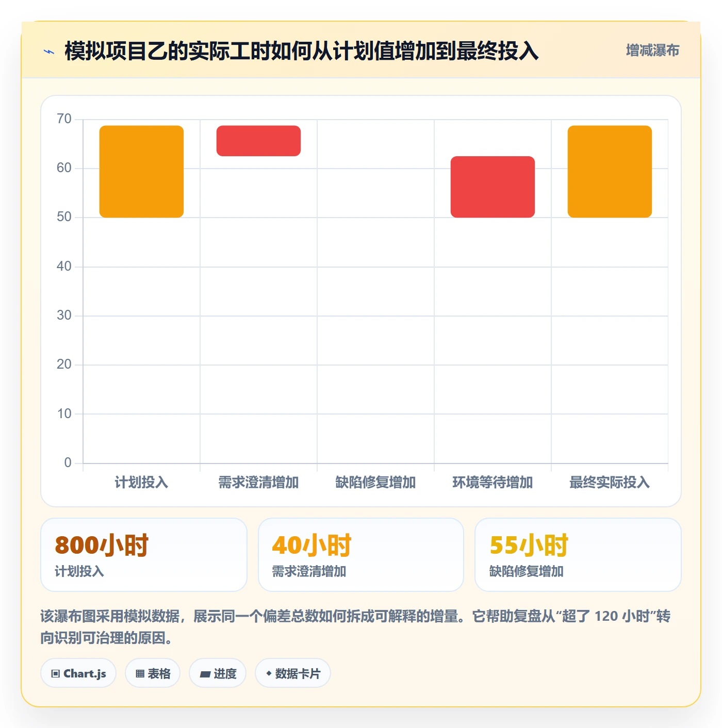
Task: Click the y-axis value 0
Action: click(68, 463)
